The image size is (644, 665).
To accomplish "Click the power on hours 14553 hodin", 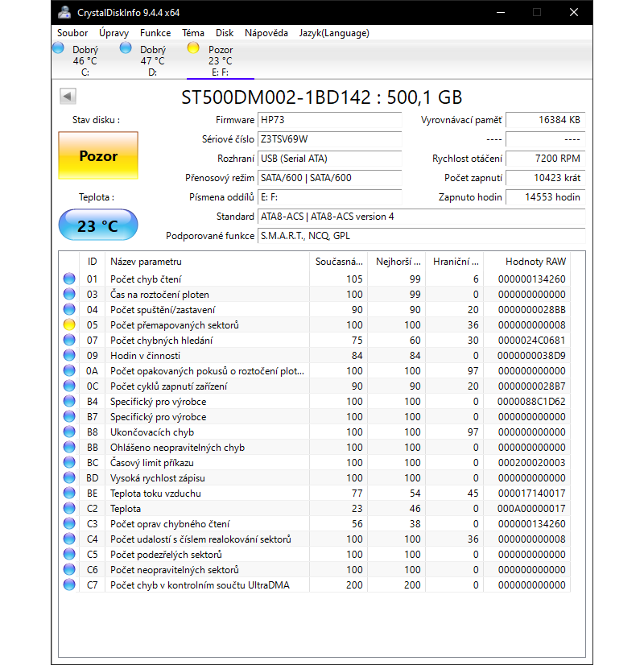I will tap(546, 197).
